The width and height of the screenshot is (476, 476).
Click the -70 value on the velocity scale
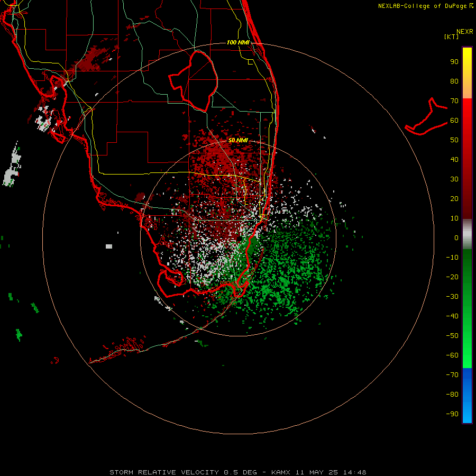tap(452, 375)
